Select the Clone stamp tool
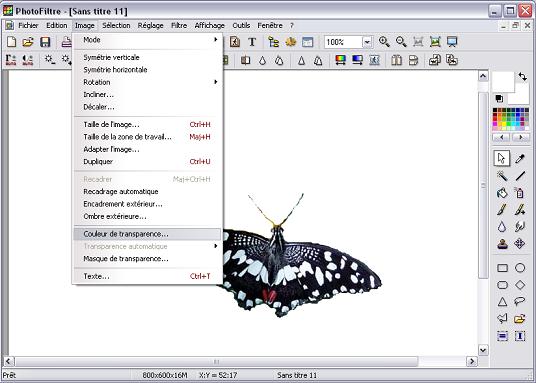Viewport: 536px width, 383px height. tap(502, 244)
